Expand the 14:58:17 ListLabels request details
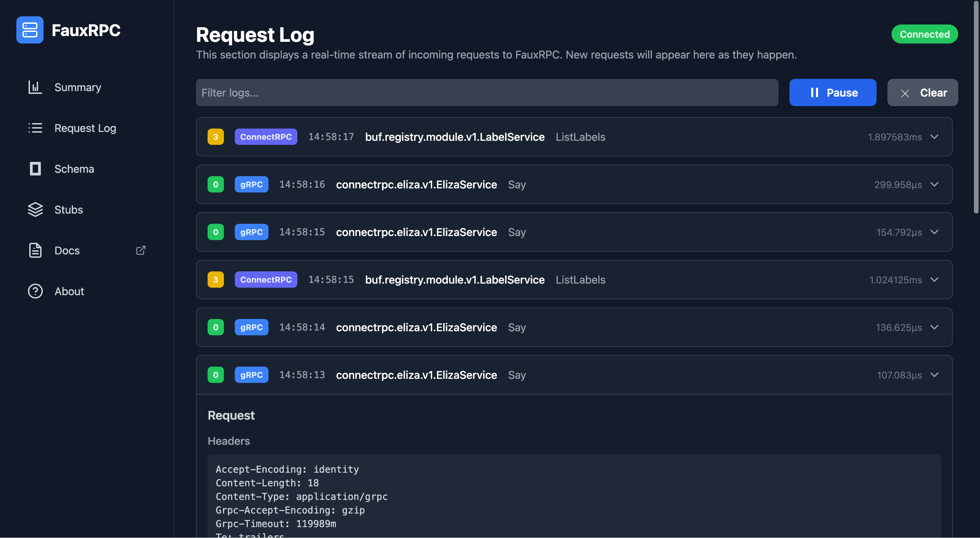 point(935,137)
